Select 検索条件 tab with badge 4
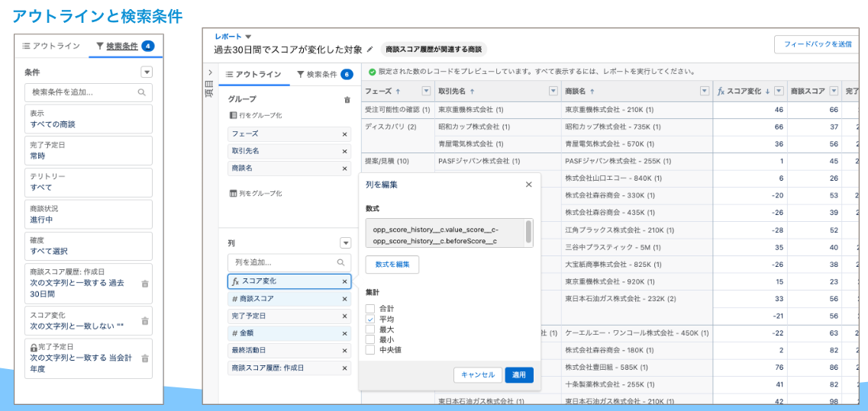This screenshot has height=411, width=868. point(125,46)
